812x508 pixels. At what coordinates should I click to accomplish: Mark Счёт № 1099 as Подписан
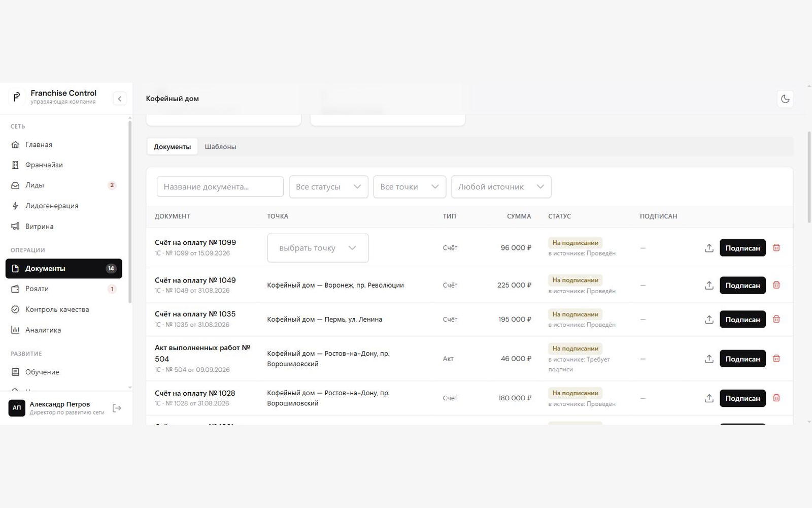tap(742, 248)
